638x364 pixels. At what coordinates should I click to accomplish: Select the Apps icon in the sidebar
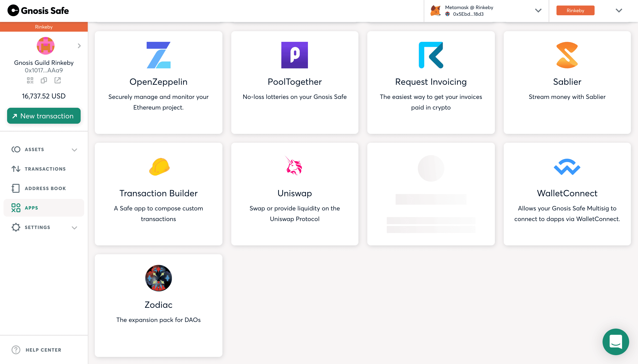tap(16, 208)
